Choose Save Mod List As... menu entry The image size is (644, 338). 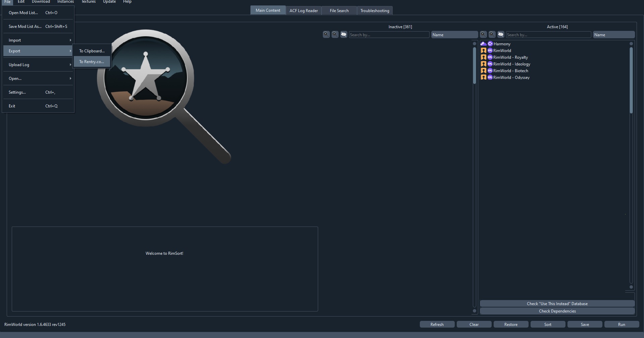(38, 27)
